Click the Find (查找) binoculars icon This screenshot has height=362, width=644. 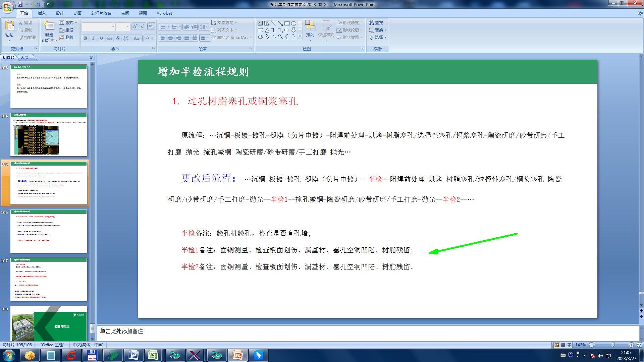[371, 22]
